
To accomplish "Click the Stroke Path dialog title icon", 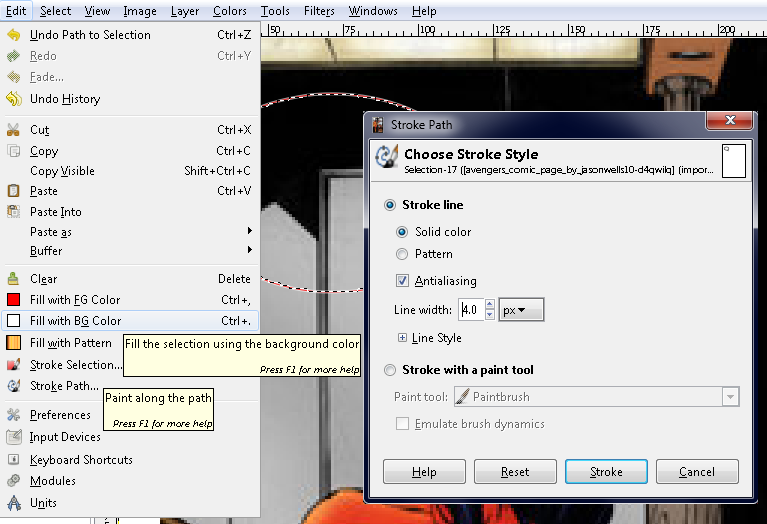I will tap(378, 125).
